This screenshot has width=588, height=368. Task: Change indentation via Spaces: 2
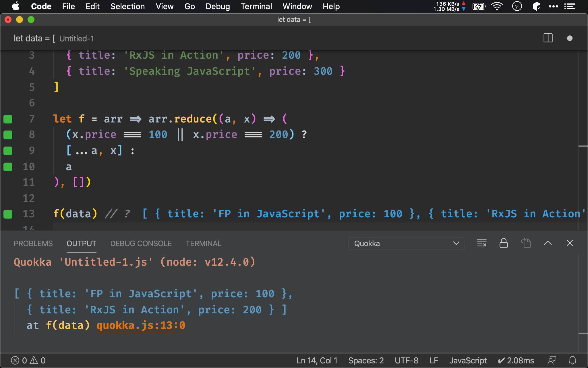[x=366, y=361]
